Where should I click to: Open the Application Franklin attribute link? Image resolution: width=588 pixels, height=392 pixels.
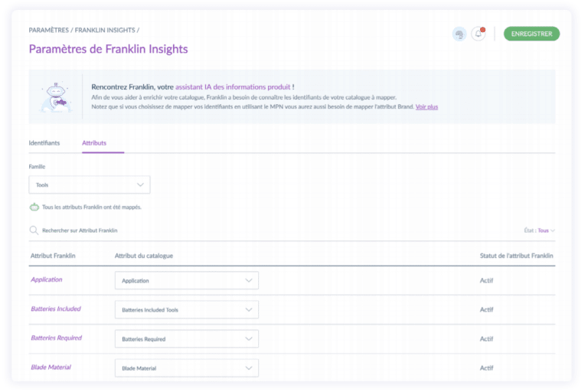pos(47,279)
